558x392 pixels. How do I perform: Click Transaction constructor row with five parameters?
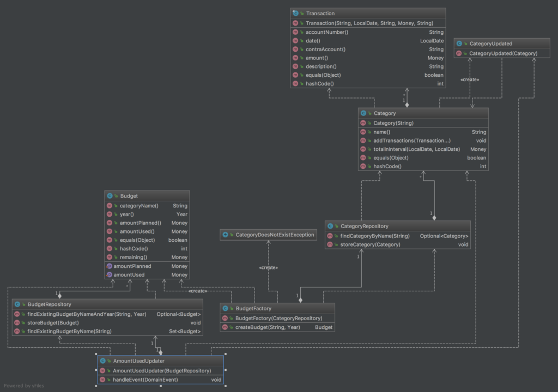[368, 23]
